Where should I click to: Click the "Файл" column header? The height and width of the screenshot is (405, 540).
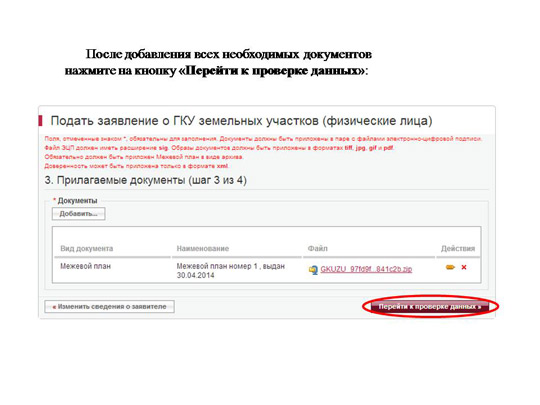pyautogui.click(x=318, y=248)
